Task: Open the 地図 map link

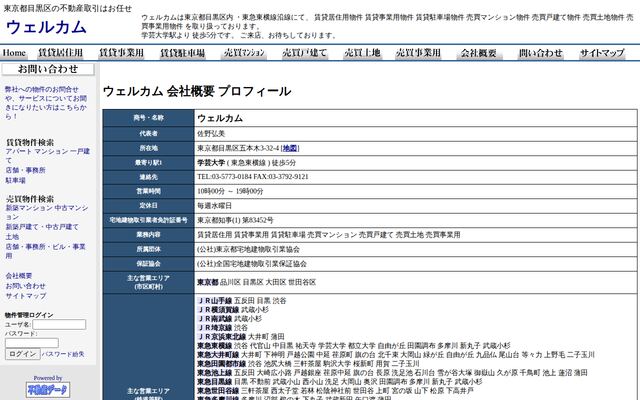Action: (290, 148)
